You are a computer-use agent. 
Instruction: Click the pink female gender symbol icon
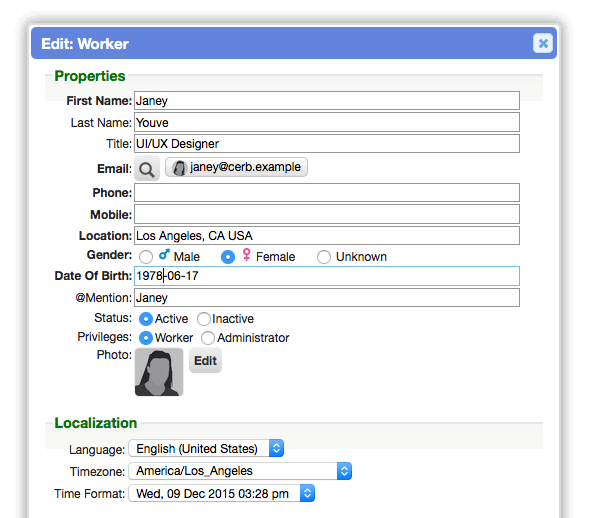click(x=246, y=255)
